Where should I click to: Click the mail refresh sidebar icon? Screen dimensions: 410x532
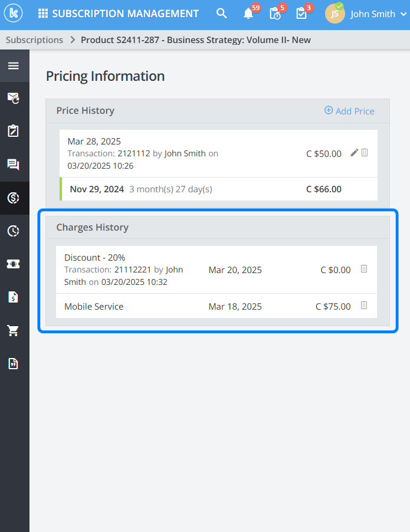tap(13, 98)
